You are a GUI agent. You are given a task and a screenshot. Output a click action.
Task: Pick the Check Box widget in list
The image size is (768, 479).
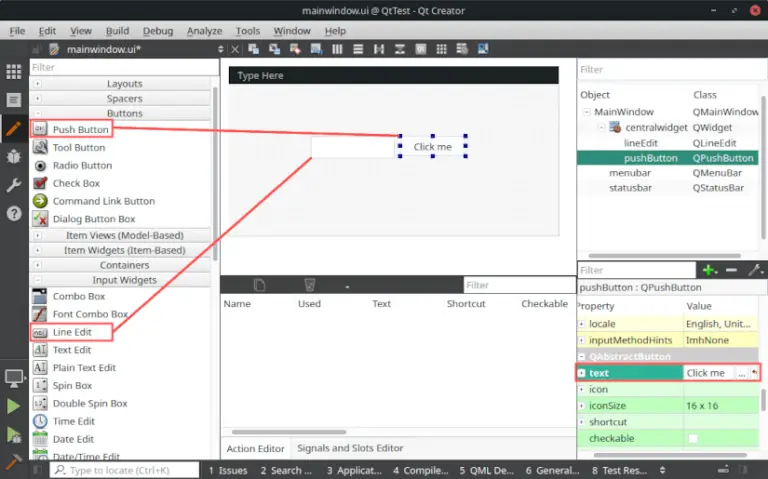tap(76, 183)
